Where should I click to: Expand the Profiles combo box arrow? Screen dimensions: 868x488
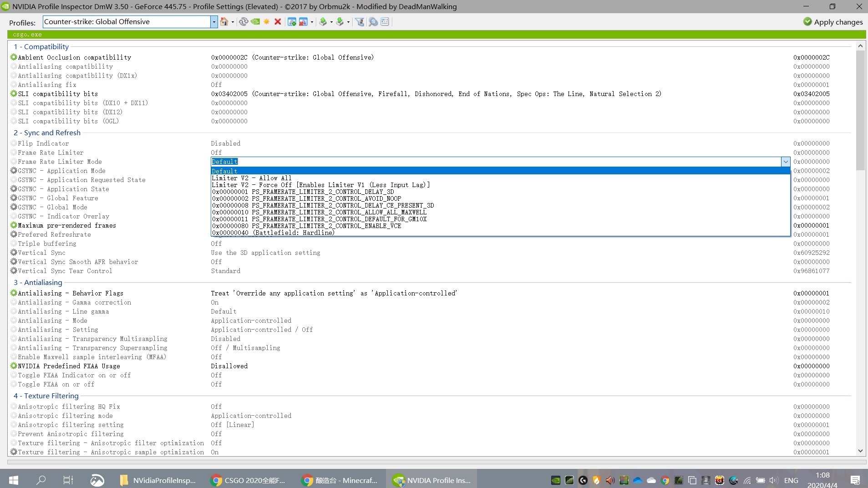214,22
